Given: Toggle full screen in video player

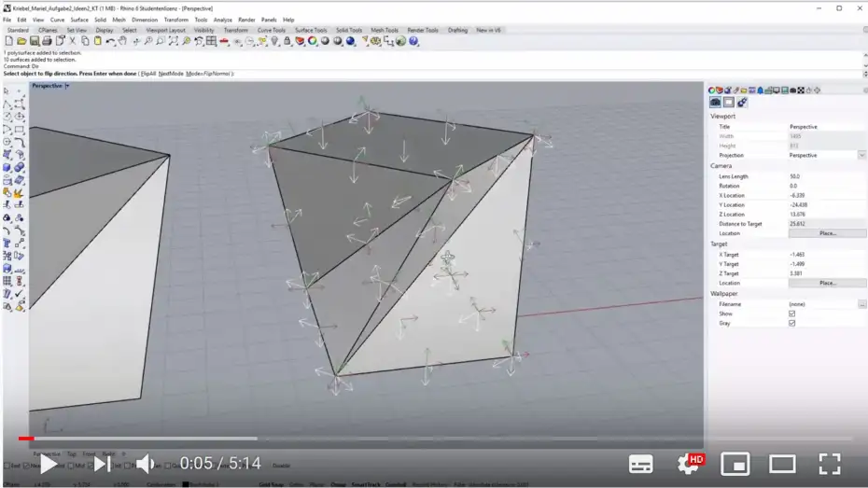Looking at the screenshot, I should pos(830,464).
